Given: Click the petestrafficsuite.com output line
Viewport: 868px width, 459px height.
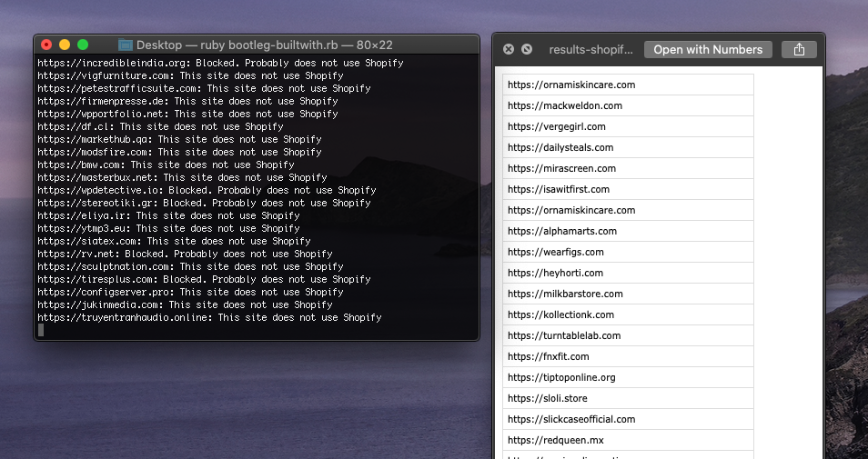Looking at the screenshot, I should tap(205, 88).
